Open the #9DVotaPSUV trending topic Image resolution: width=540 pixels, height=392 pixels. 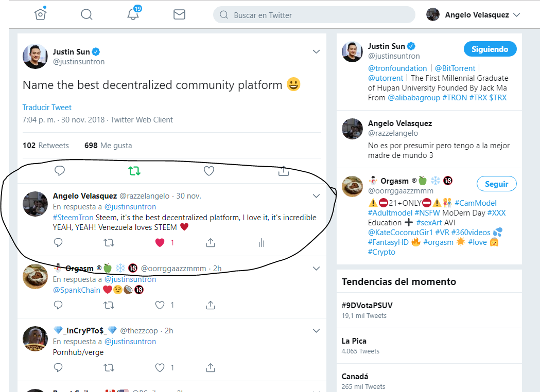(367, 305)
